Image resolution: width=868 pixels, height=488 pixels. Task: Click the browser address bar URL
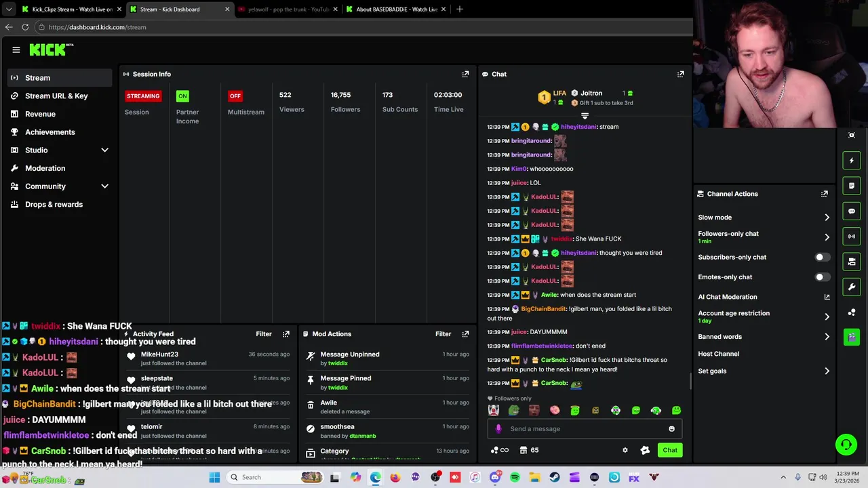(x=97, y=27)
